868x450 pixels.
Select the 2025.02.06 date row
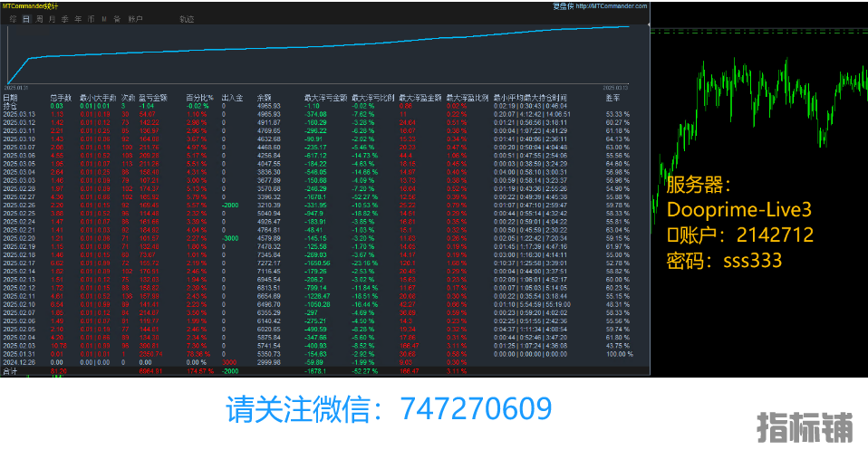tap(325, 321)
